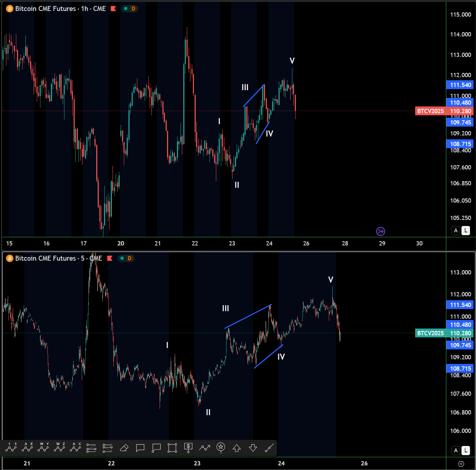
Task: Select the Arrow Up marker tool
Action: pos(237,448)
